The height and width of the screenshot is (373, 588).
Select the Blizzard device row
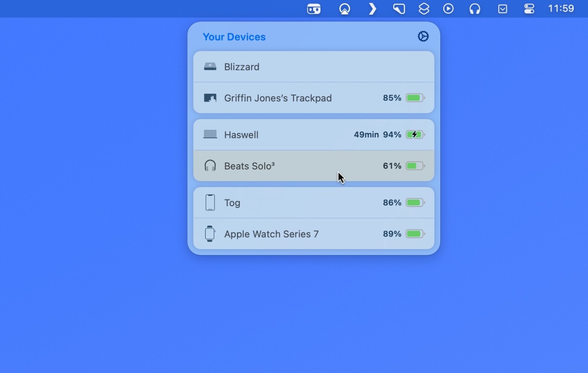[313, 66]
